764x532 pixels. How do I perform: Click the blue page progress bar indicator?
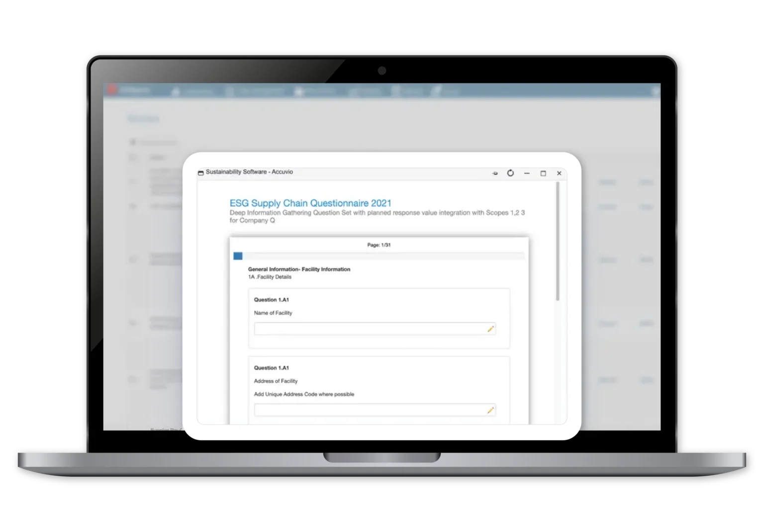pos(238,256)
